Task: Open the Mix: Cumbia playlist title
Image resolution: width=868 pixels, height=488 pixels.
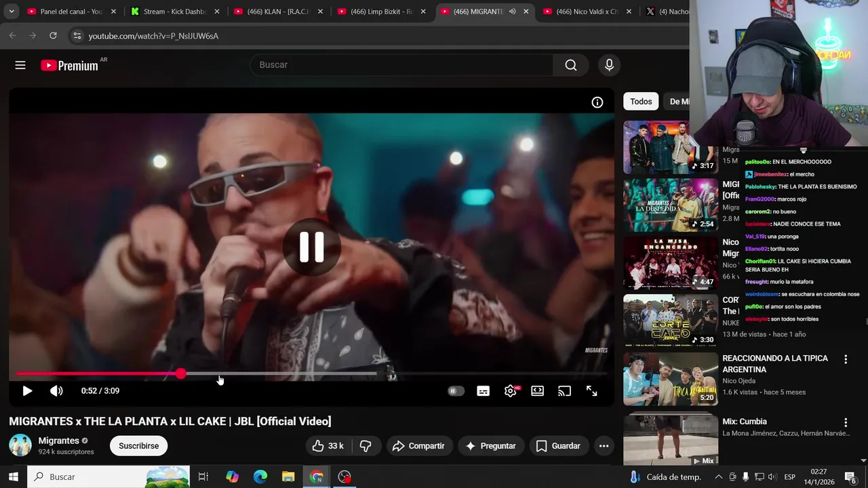Action: pos(745,422)
